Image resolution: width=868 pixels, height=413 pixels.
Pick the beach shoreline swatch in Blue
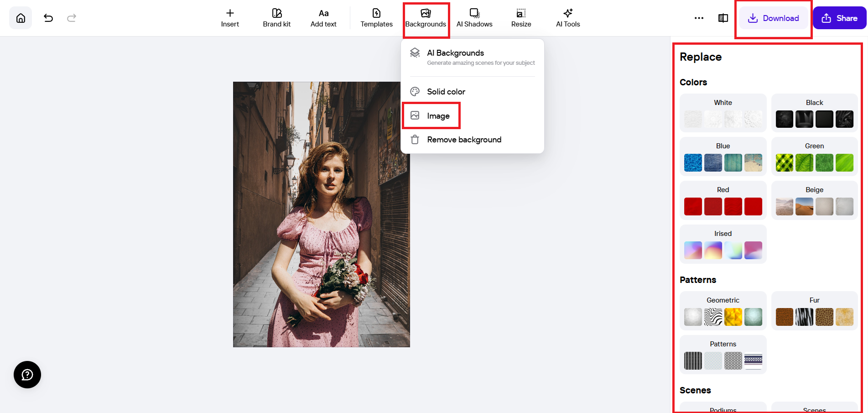[753, 163]
